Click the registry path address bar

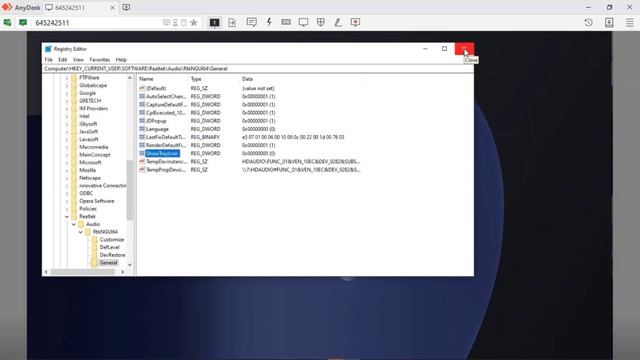(258, 69)
